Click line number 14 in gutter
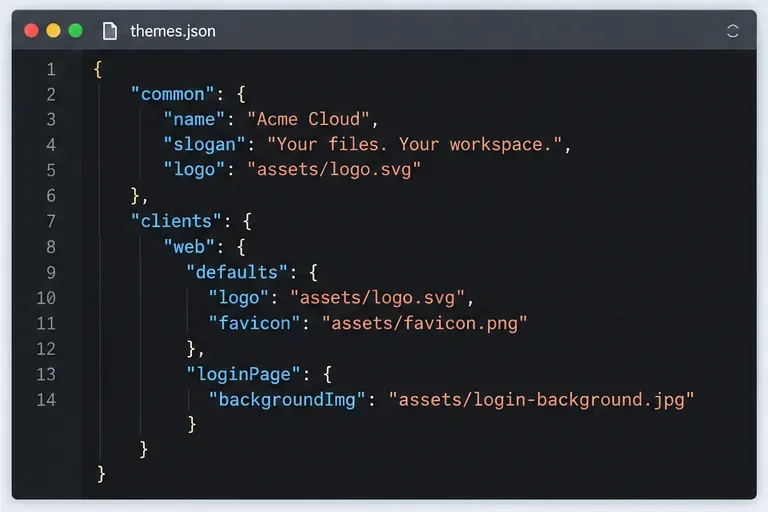The width and height of the screenshot is (768, 512). click(46, 400)
